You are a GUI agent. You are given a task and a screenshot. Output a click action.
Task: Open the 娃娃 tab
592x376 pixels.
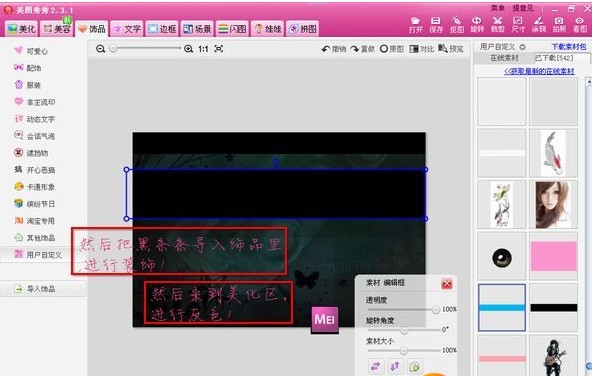click(x=267, y=29)
